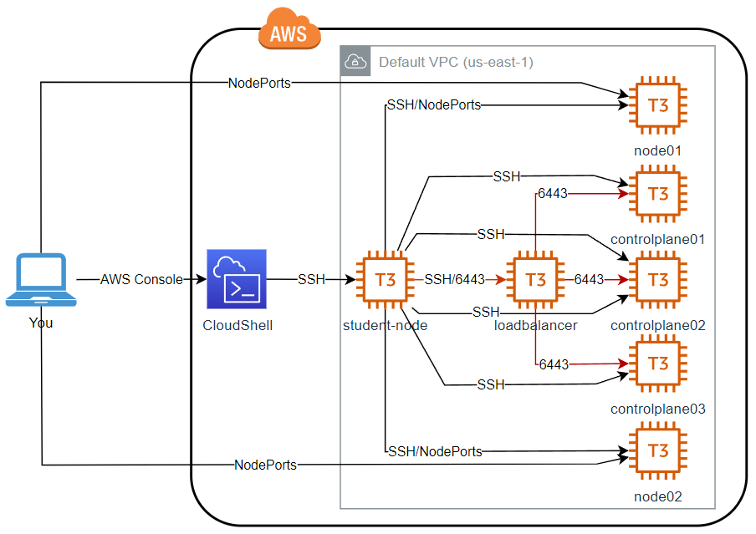Click the loadbalancer T3 instance icon
The image size is (756, 534).
(x=535, y=279)
